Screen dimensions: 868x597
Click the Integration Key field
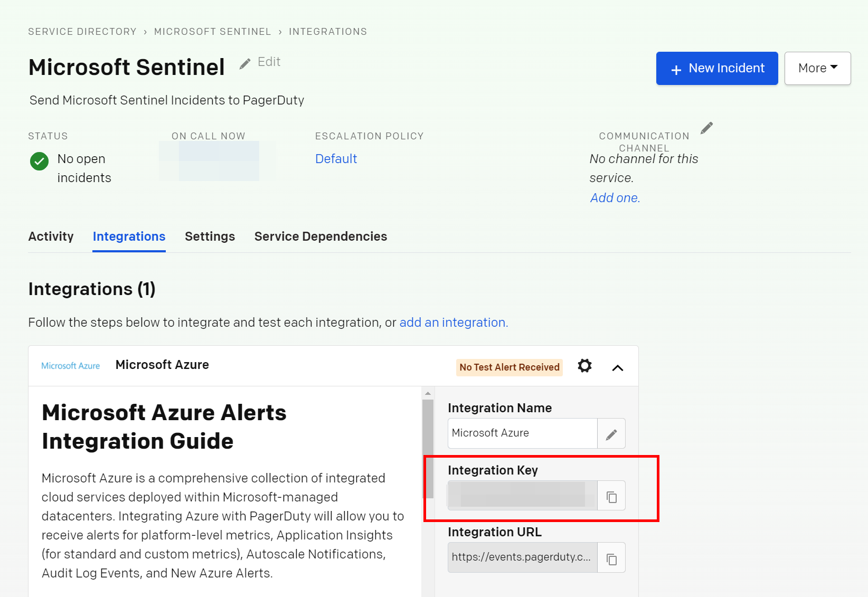point(523,495)
